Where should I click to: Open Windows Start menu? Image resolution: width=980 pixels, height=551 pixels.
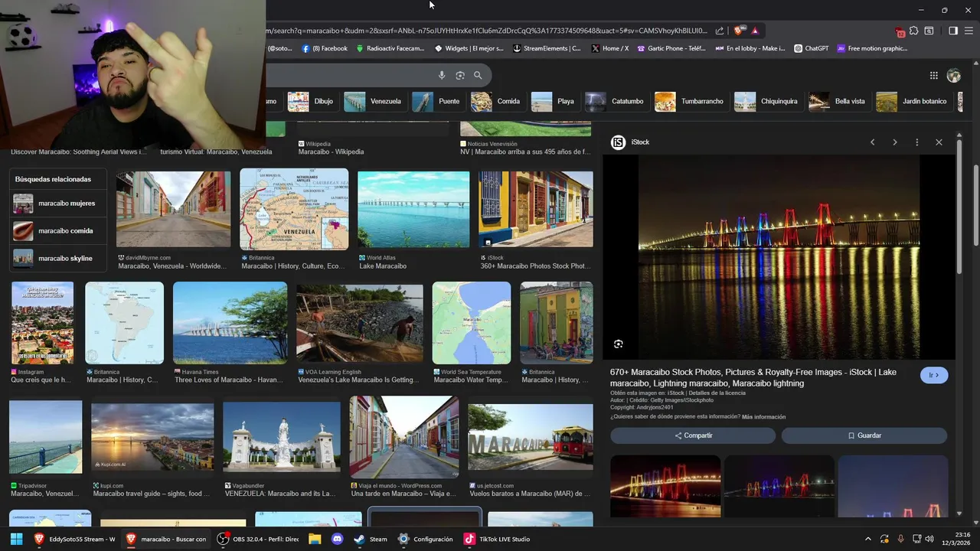pos(16,539)
